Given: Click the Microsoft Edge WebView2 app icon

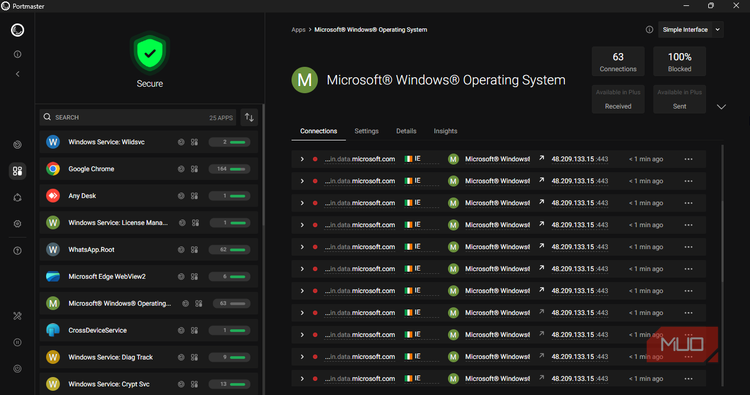Looking at the screenshot, I should (x=53, y=276).
